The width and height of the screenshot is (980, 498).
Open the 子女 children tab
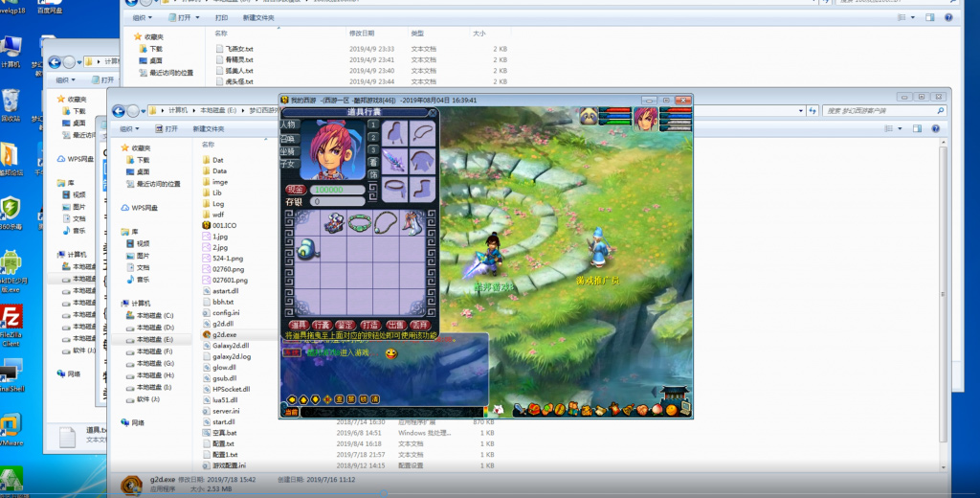pos(288,165)
